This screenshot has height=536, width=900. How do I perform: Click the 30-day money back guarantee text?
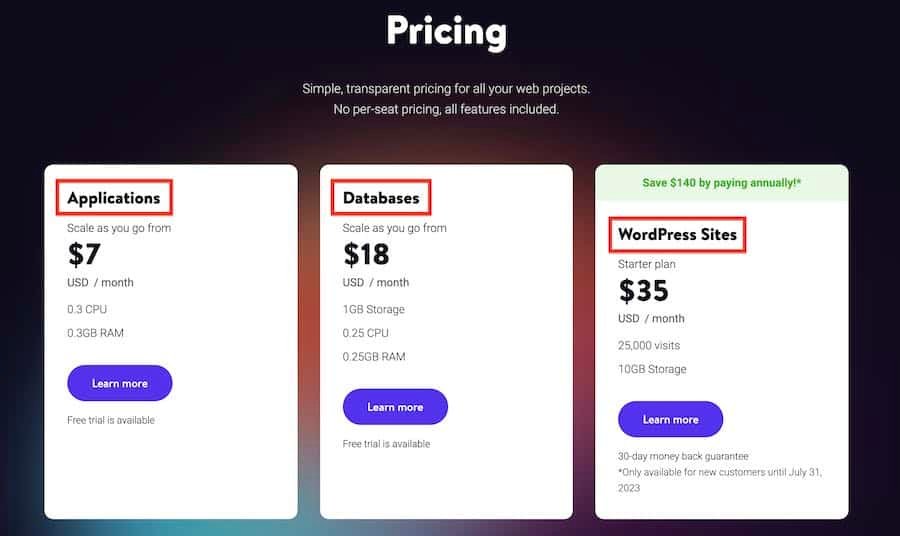683,456
